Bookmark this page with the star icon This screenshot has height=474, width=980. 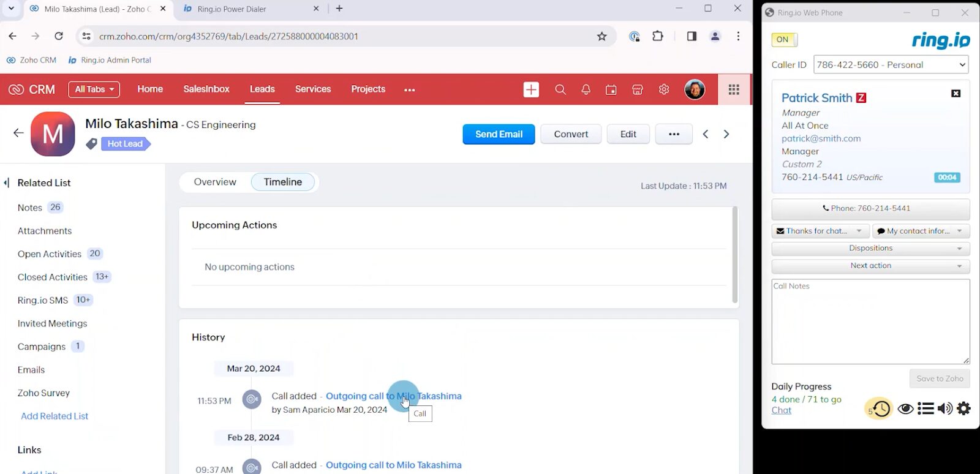click(x=602, y=36)
